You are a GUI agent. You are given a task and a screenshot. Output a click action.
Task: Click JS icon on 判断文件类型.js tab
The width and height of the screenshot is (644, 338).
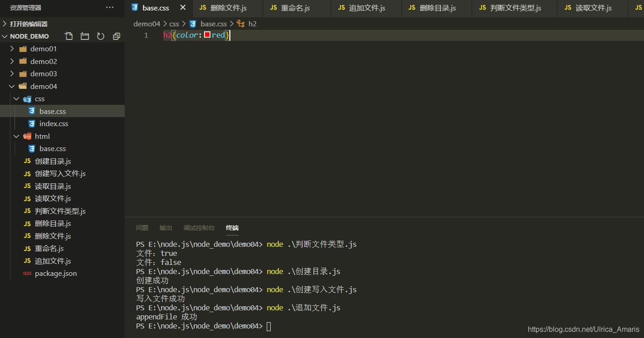point(483,8)
